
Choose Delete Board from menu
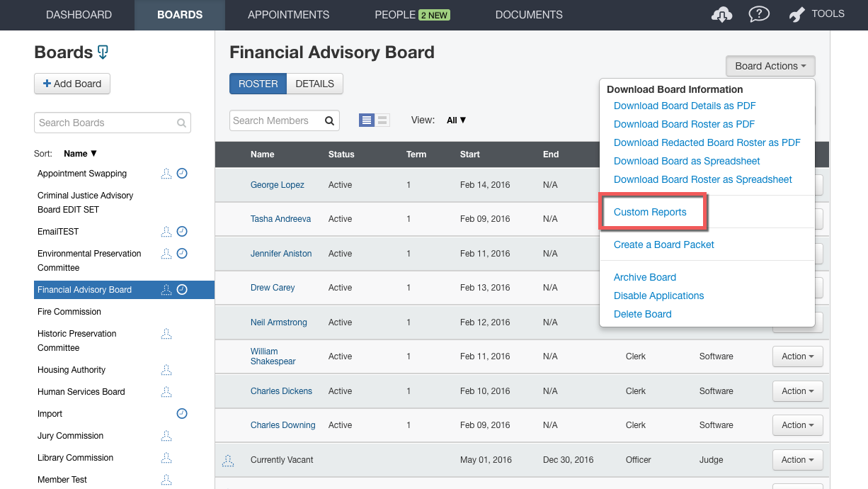643,314
